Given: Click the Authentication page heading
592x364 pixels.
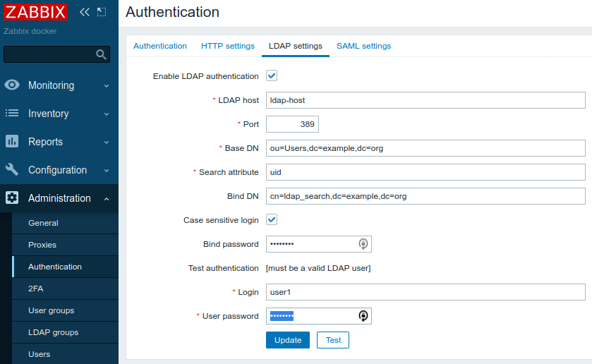Looking at the screenshot, I should click(x=173, y=12).
